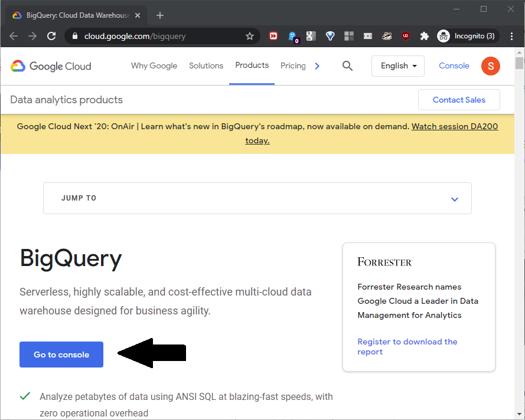Open the site search magnifier icon

[x=347, y=66]
